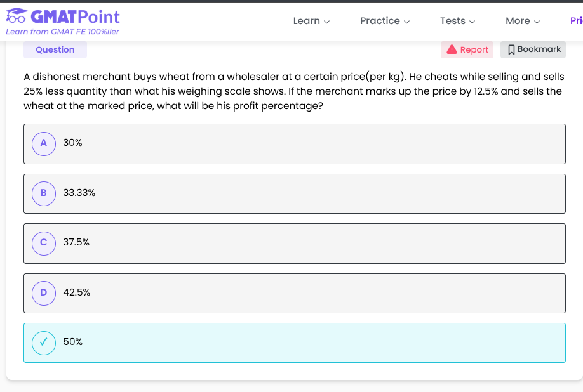Click the 'Learn from GMAT FE 100%iler' tagline
This screenshot has width=583, height=392.
[x=62, y=32]
